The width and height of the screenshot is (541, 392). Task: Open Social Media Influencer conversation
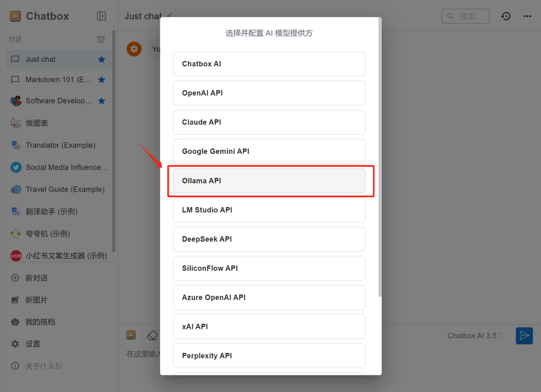click(x=58, y=167)
